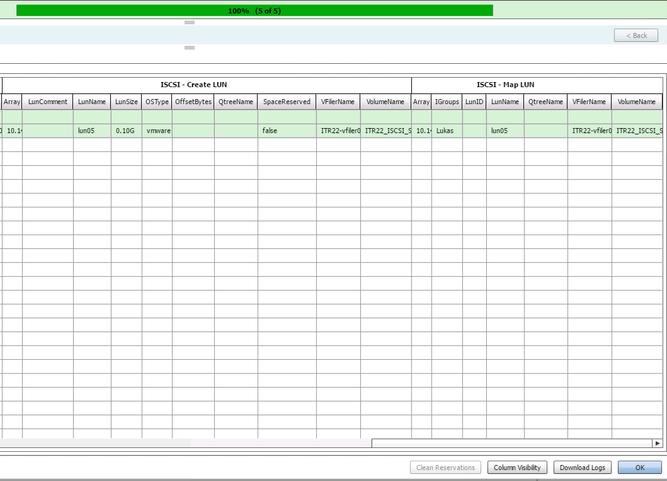Click Array header under Create LUN

tap(12, 102)
